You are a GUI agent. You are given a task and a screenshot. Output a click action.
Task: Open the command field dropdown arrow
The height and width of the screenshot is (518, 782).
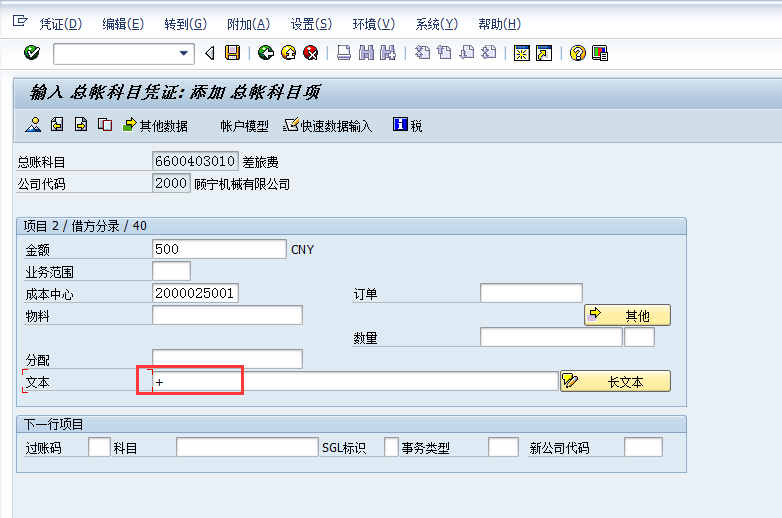(184, 53)
